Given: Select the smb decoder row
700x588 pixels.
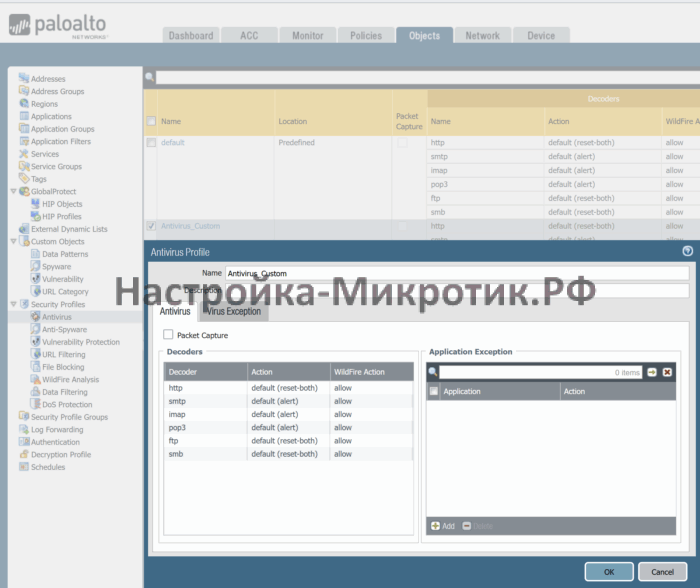Looking at the screenshot, I should [x=288, y=454].
